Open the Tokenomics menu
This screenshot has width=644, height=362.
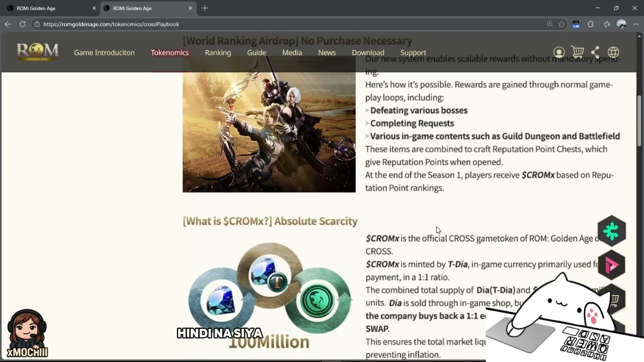170,52
